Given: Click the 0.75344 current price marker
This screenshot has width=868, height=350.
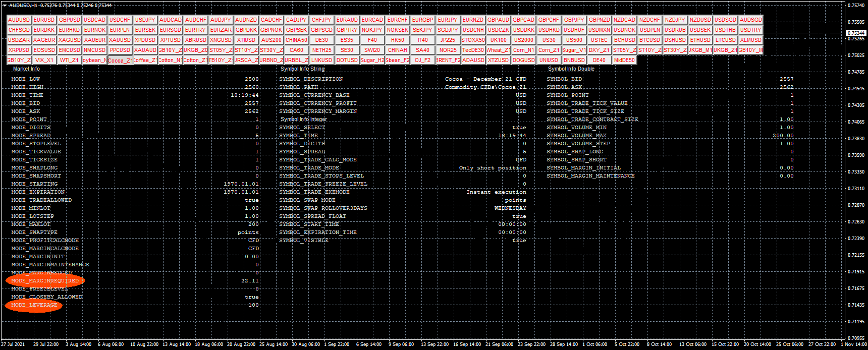Looking at the screenshot, I should (x=856, y=33).
